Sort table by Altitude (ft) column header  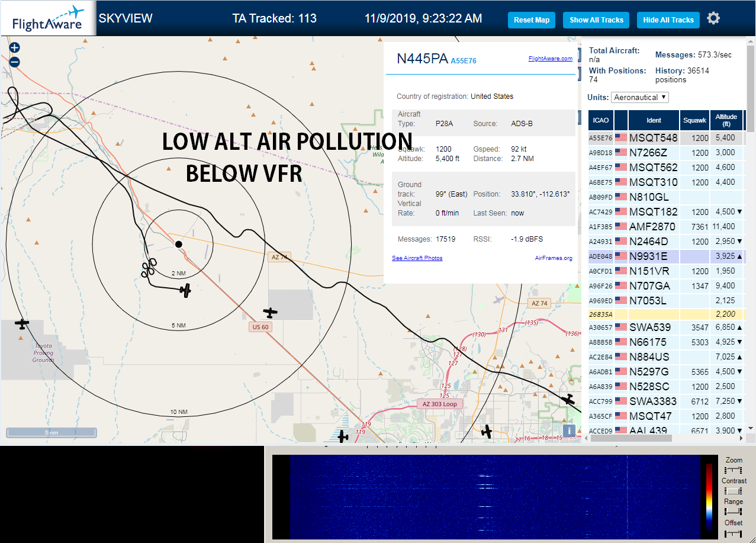(725, 120)
